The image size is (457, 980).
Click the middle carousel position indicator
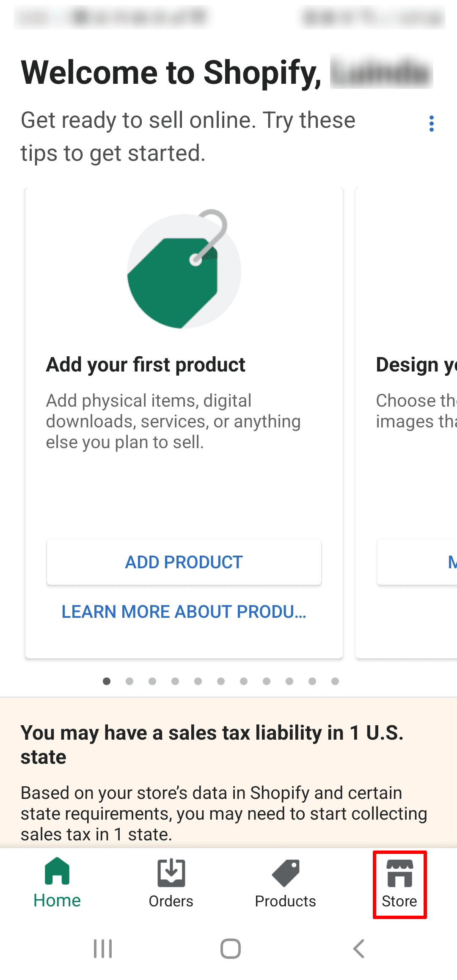point(220,681)
